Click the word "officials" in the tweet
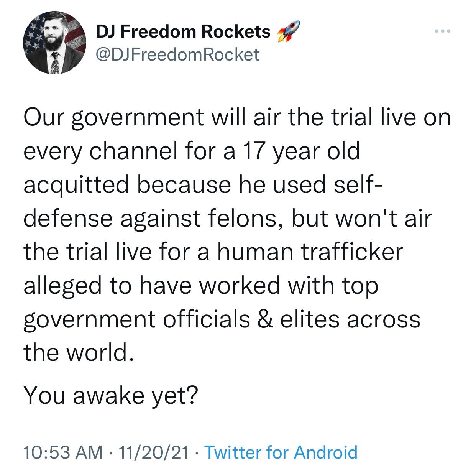Screen dimensions: 476x472 click(x=206, y=319)
